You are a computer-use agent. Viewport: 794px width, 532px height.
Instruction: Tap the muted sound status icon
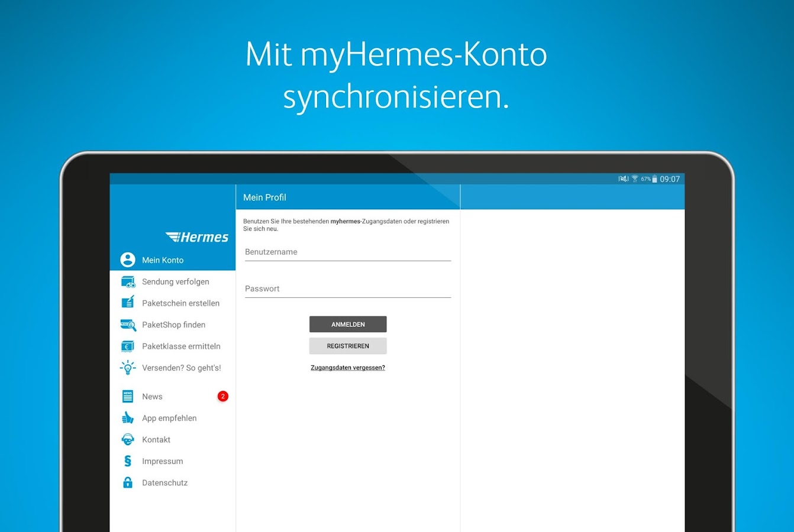(x=624, y=179)
